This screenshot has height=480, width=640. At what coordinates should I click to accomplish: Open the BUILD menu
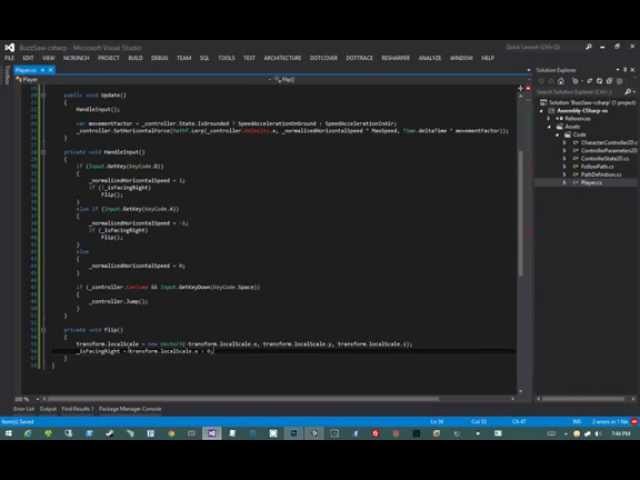click(x=136, y=58)
